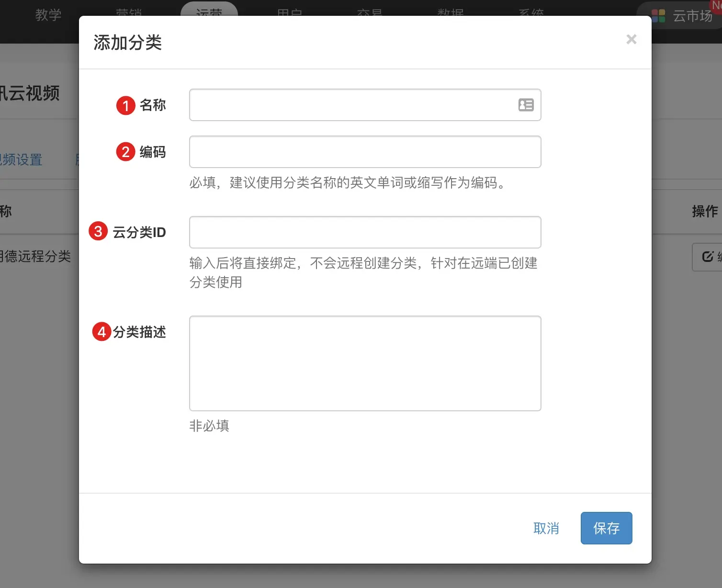Open 云市场 in the top bar
This screenshot has height=588, width=722.
tap(693, 16)
